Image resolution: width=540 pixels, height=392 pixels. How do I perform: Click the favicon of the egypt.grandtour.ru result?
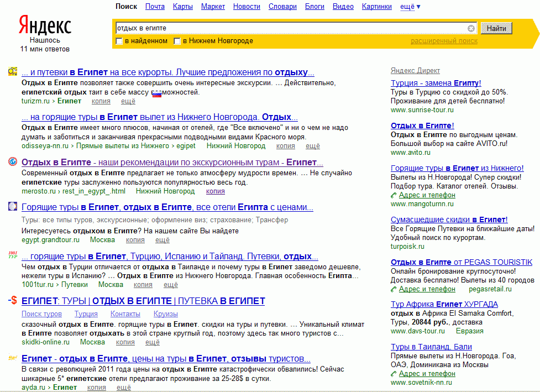click(12, 206)
